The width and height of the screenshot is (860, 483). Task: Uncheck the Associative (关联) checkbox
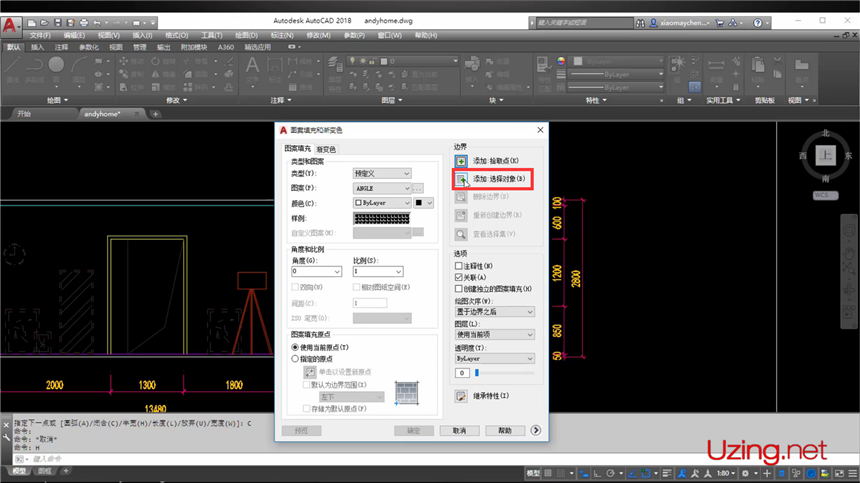click(x=459, y=277)
